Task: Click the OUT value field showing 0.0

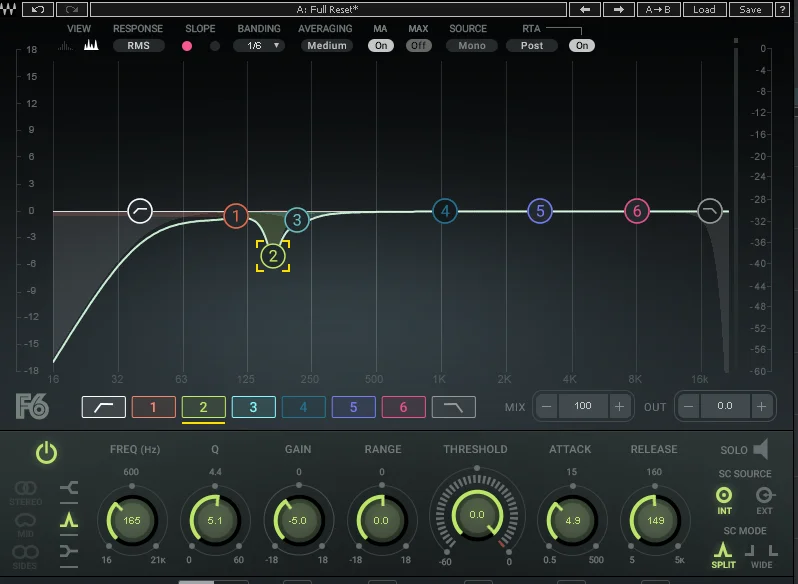Action: click(725, 406)
